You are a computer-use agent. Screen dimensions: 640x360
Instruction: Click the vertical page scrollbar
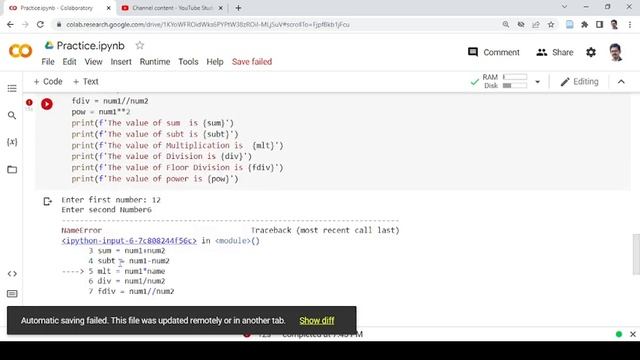(636, 254)
